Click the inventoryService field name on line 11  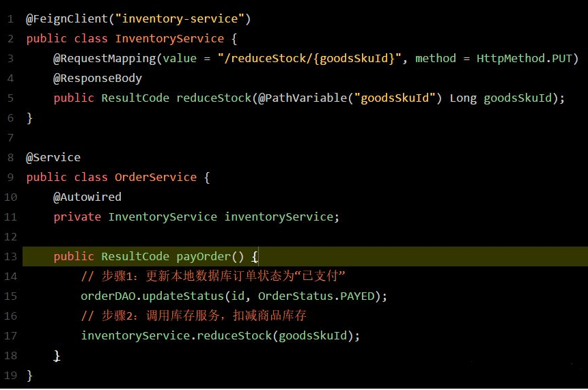(x=279, y=217)
